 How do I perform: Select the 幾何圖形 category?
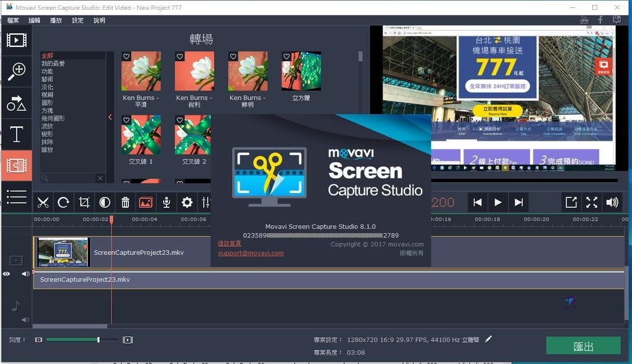point(53,118)
